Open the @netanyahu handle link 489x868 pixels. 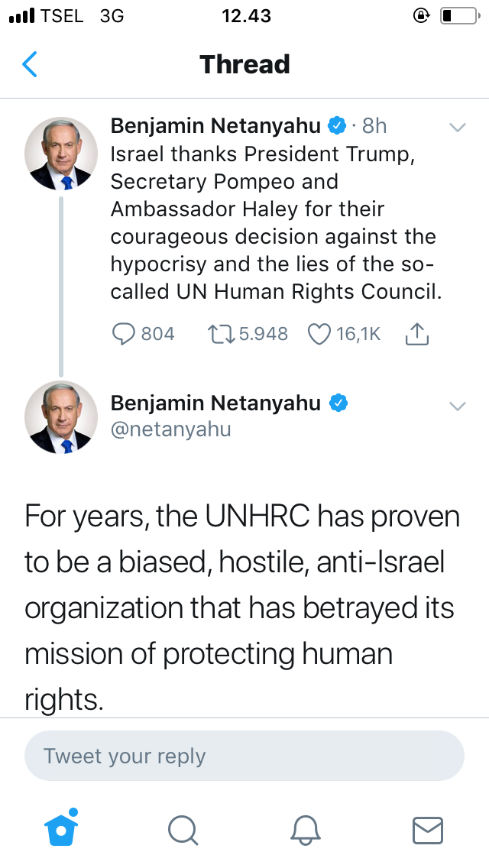(x=170, y=429)
